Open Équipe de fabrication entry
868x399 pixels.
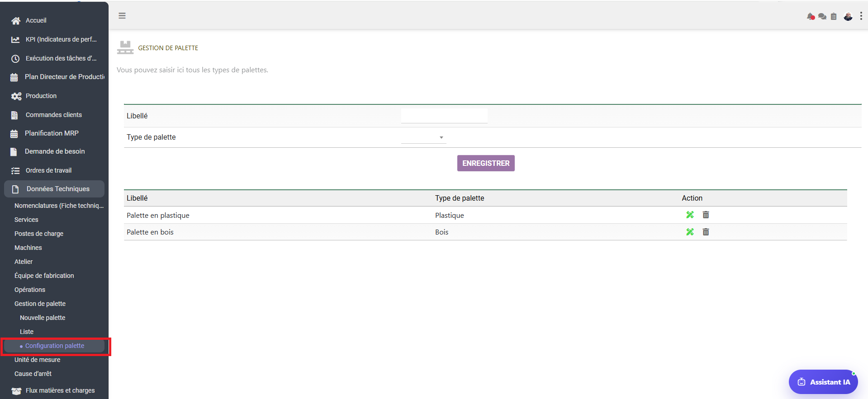(44, 276)
